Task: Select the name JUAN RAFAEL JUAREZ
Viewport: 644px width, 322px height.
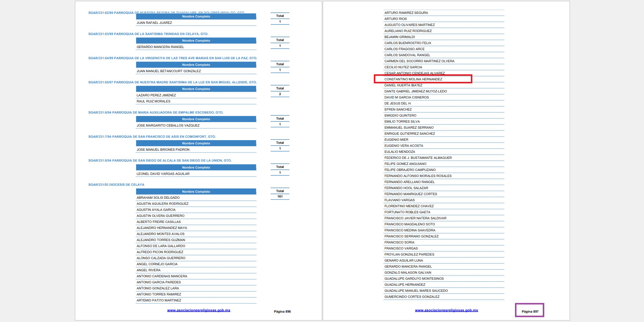Action: pyautogui.click(x=154, y=23)
